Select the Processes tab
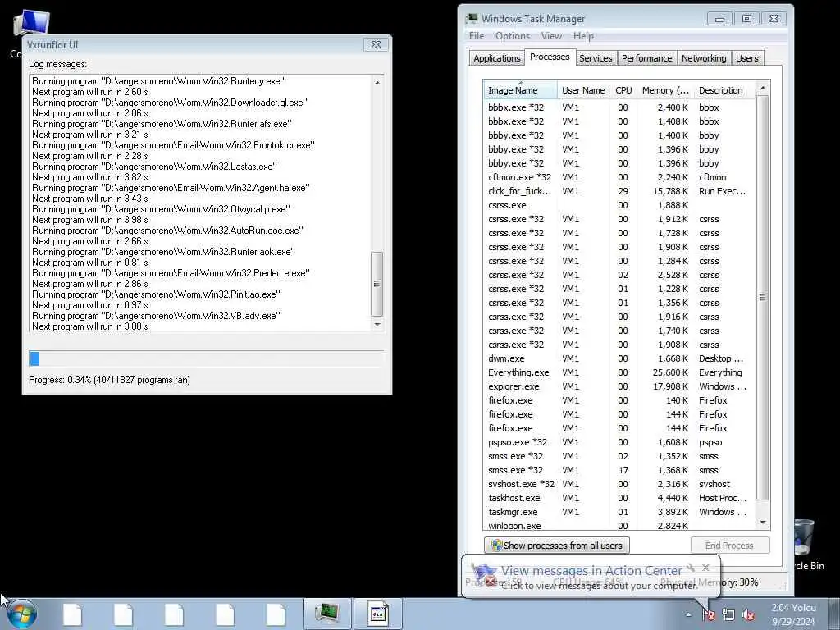The height and width of the screenshot is (630, 840). [x=550, y=57]
